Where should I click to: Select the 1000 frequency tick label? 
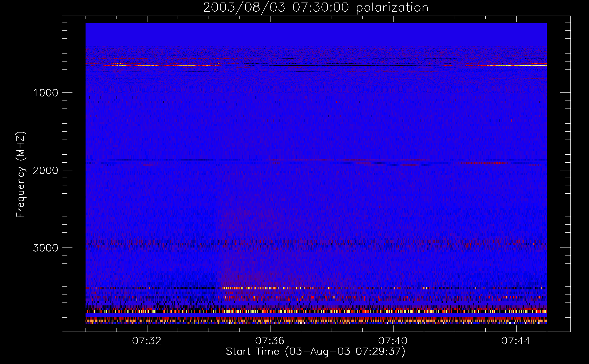(46, 93)
